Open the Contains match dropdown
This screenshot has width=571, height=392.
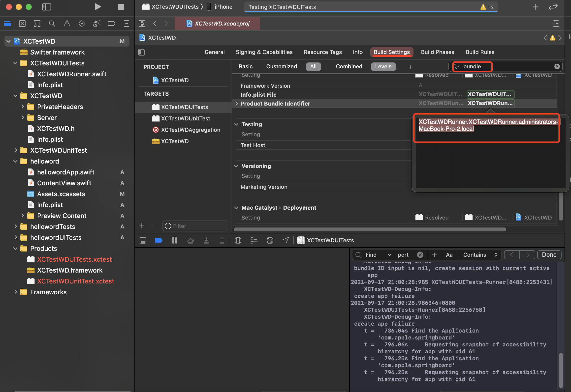(480, 255)
